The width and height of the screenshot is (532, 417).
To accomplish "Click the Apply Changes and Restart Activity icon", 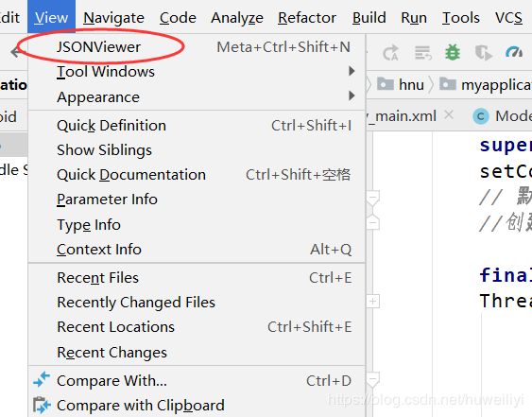I will (390, 53).
